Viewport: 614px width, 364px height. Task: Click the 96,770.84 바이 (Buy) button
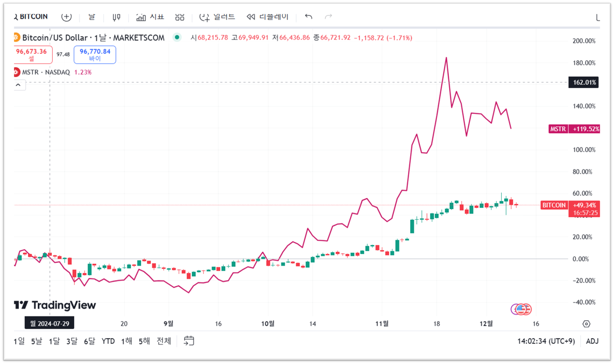(95, 54)
